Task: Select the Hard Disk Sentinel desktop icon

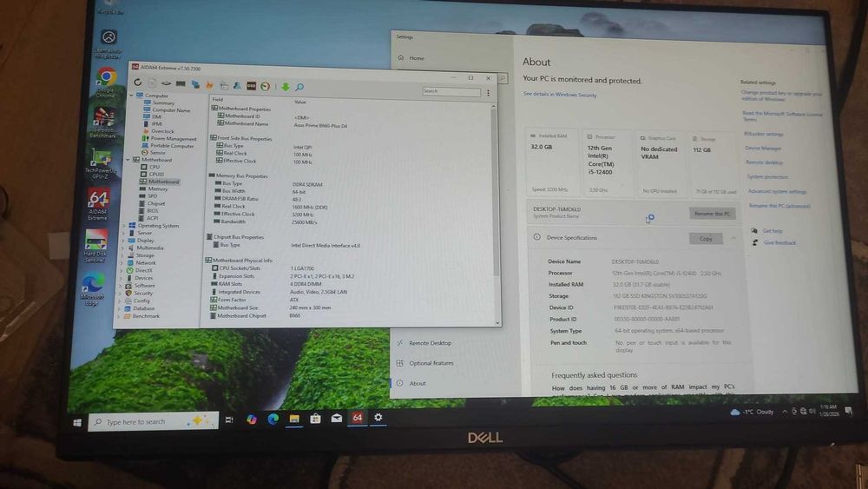Action: pyautogui.click(x=95, y=245)
